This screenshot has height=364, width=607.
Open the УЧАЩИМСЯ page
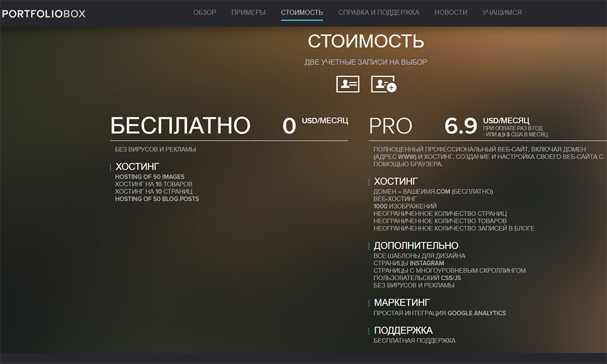click(501, 12)
